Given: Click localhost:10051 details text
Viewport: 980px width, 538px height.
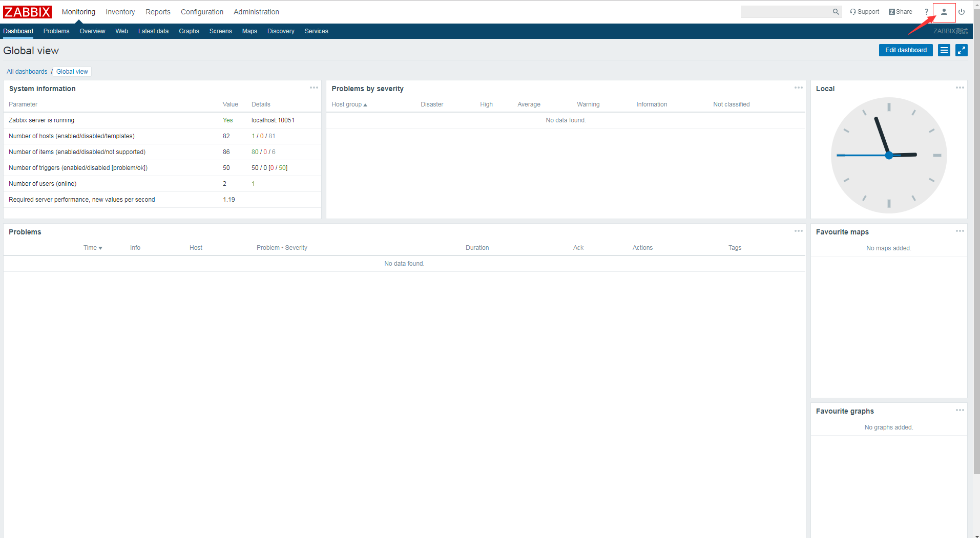Looking at the screenshot, I should pos(273,120).
